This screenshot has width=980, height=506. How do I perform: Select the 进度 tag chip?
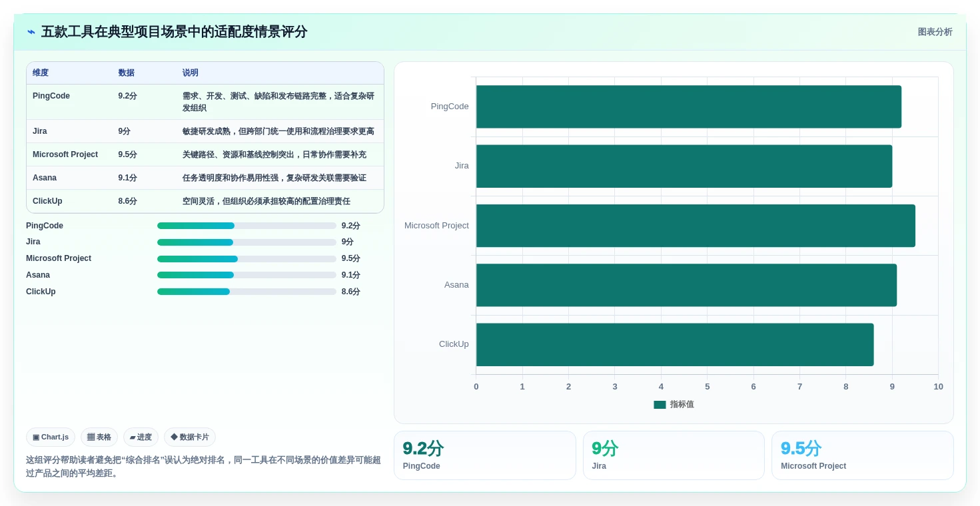141,437
